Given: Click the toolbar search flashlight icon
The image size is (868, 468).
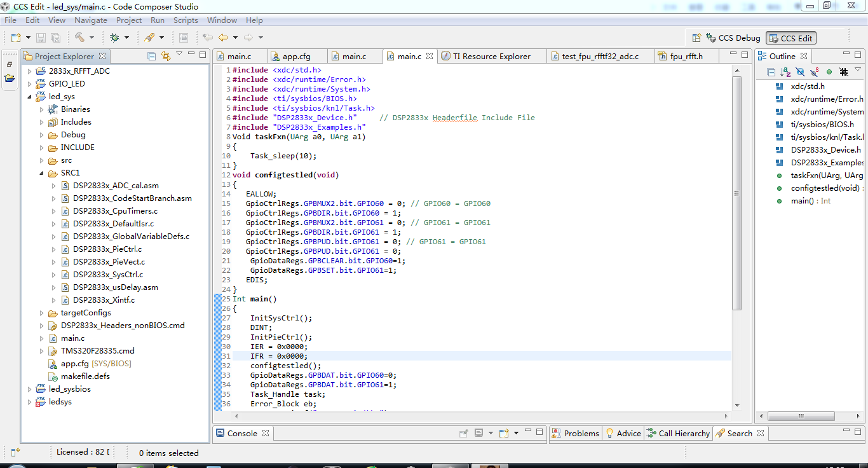Looking at the screenshot, I should pos(149,38).
